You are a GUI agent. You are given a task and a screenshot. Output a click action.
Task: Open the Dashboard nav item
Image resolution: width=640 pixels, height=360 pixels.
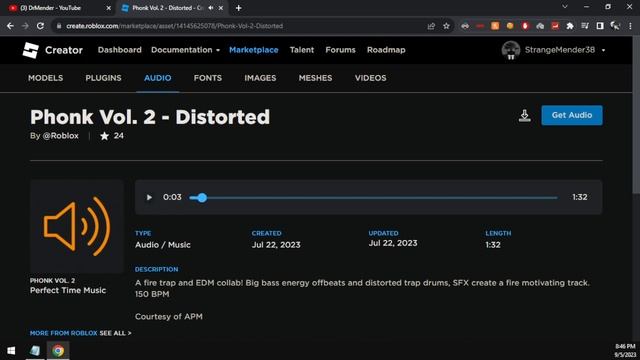tap(120, 50)
